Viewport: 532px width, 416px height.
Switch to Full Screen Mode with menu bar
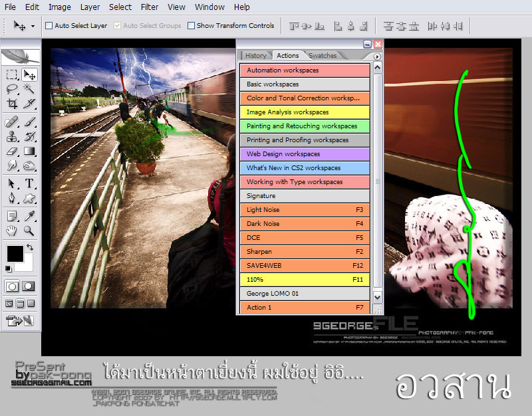point(21,304)
